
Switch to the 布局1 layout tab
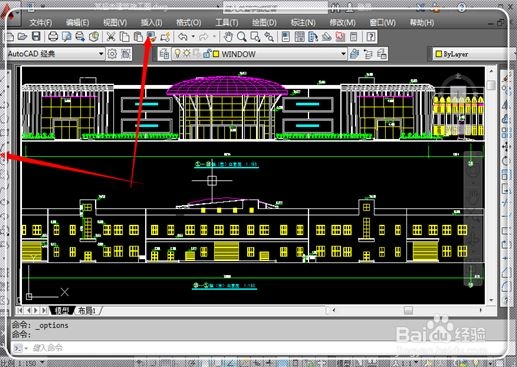86,311
